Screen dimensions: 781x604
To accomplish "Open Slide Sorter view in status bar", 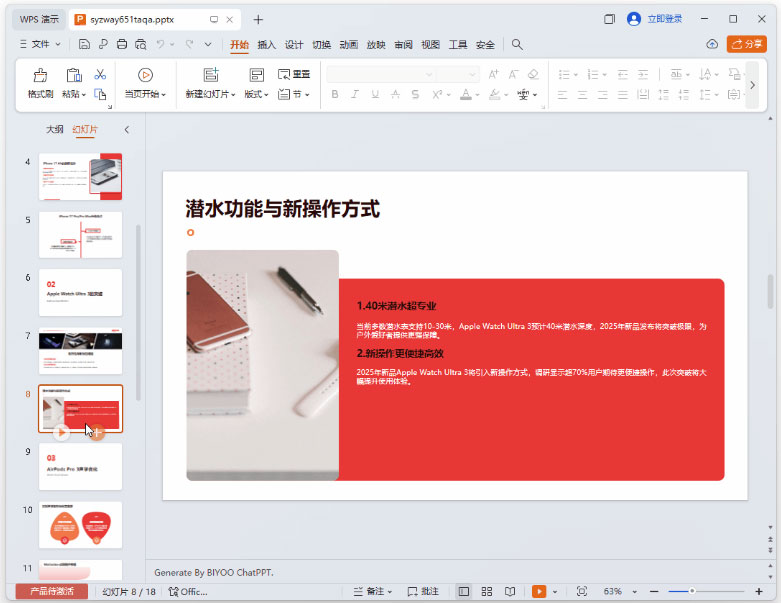I will point(487,592).
